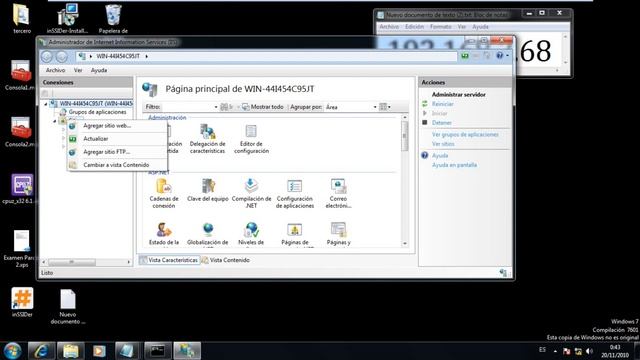The height and width of the screenshot is (360, 640).
Task: Click feature list scroll down arrow
Action: click(405, 244)
